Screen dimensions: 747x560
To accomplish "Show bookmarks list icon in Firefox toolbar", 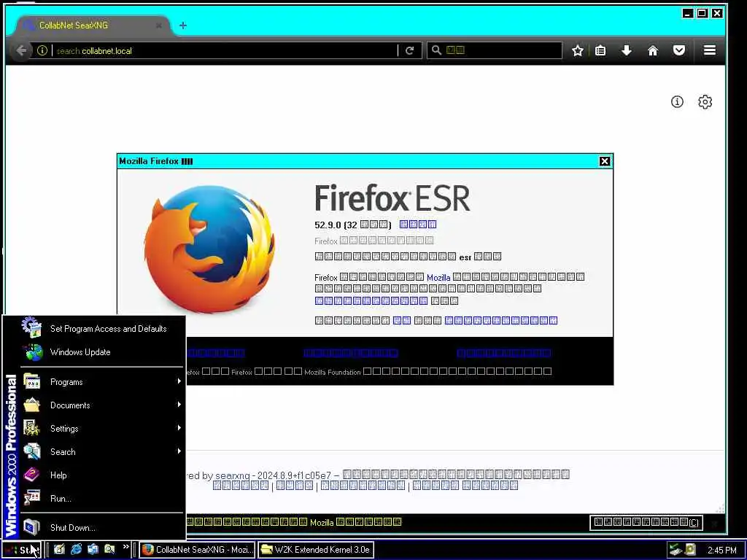I will pyautogui.click(x=600, y=50).
